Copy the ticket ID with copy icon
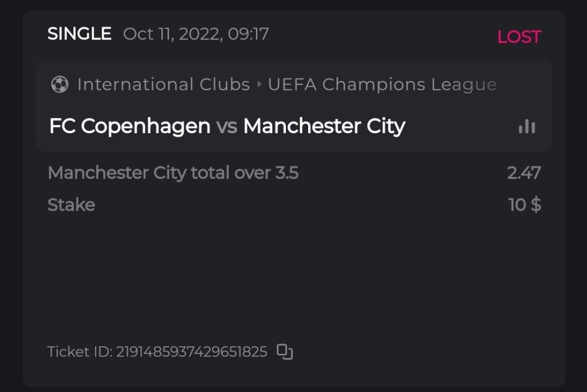Image resolution: width=587 pixels, height=392 pixels. tap(285, 352)
